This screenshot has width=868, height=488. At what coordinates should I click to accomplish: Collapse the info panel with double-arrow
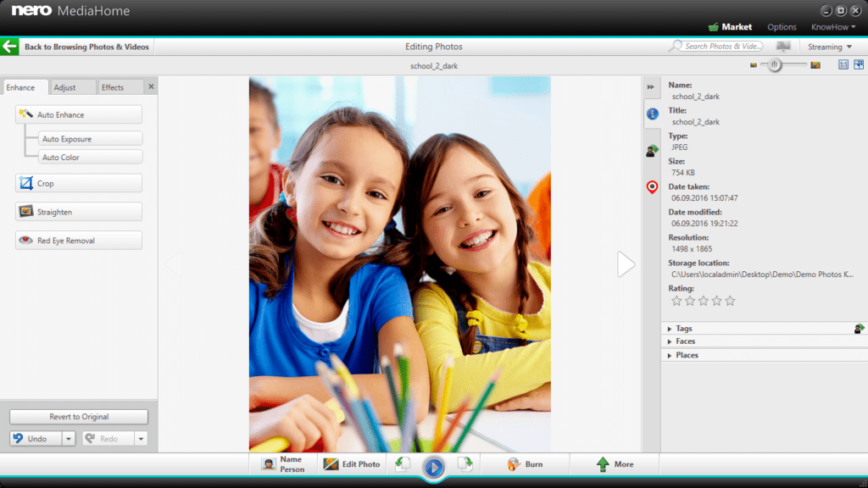(x=651, y=87)
